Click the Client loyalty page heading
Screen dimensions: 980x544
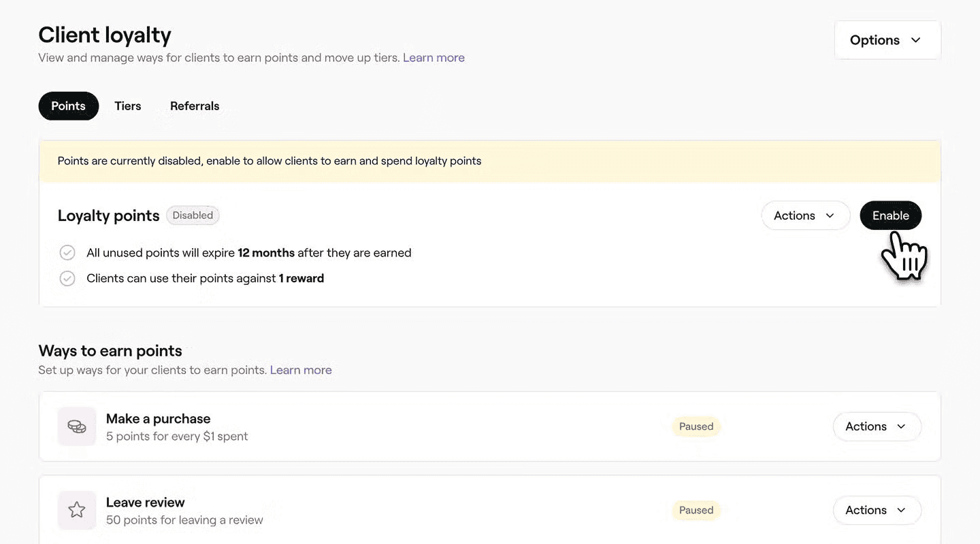point(105,35)
